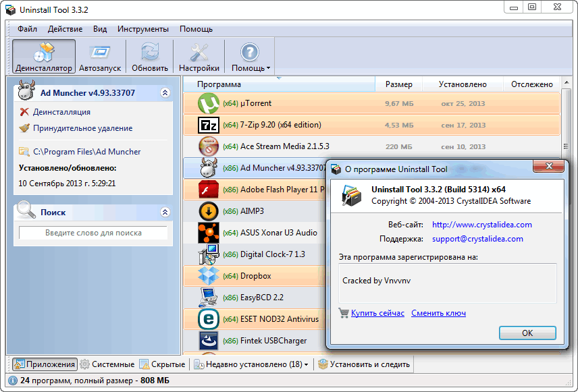Open the Файл menu
The image size is (578, 392).
pyautogui.click(x=27, y=29)
